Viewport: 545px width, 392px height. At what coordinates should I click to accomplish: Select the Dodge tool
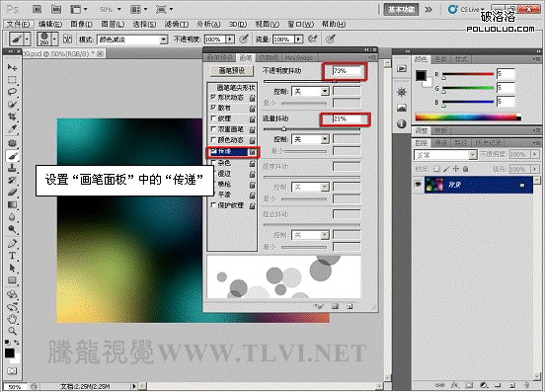12,229
